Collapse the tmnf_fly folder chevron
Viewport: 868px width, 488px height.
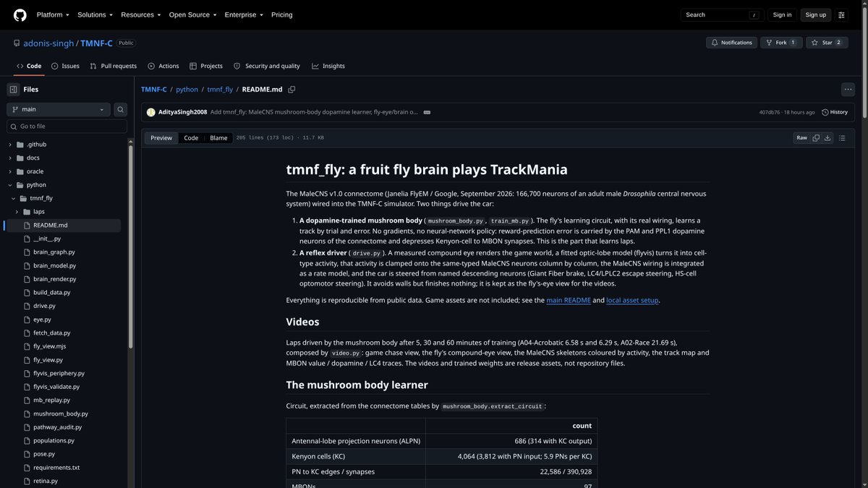(x=13, y=198)
